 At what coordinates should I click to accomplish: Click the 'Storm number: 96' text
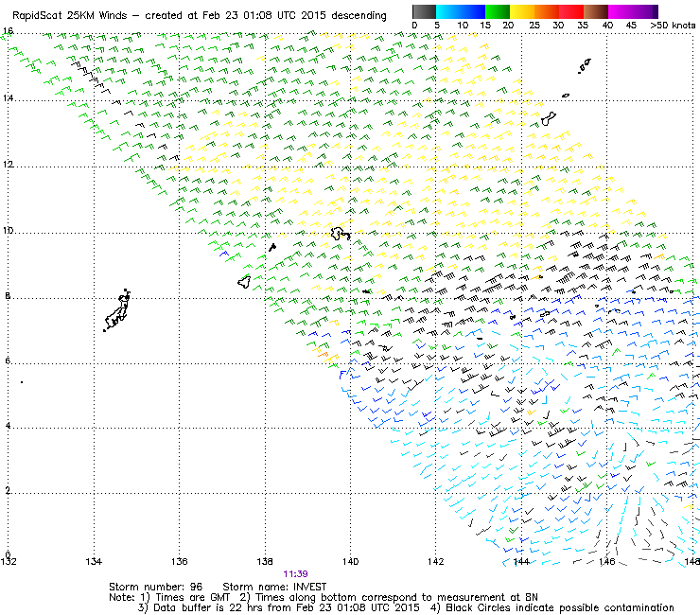click(x=156, y=587)
